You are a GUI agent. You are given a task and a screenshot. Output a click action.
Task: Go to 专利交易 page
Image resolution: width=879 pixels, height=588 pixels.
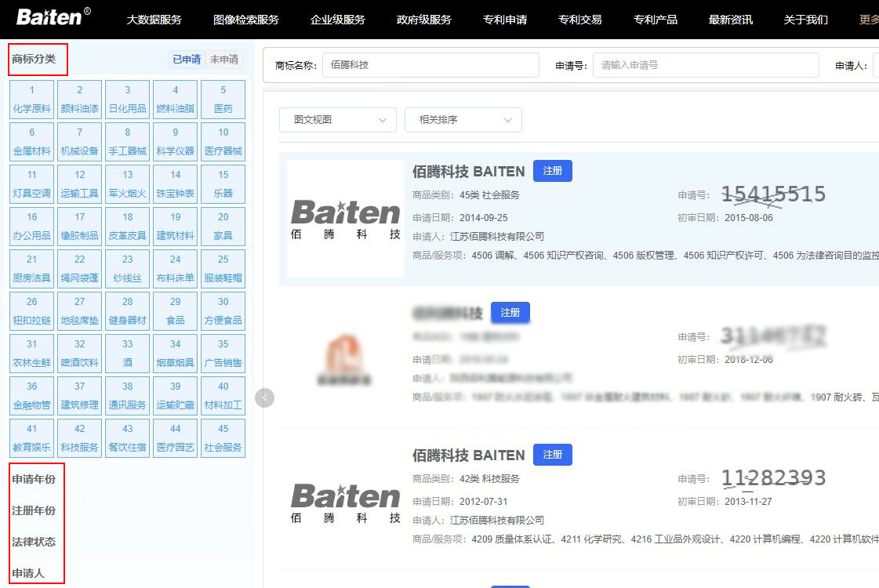(579, 20)
